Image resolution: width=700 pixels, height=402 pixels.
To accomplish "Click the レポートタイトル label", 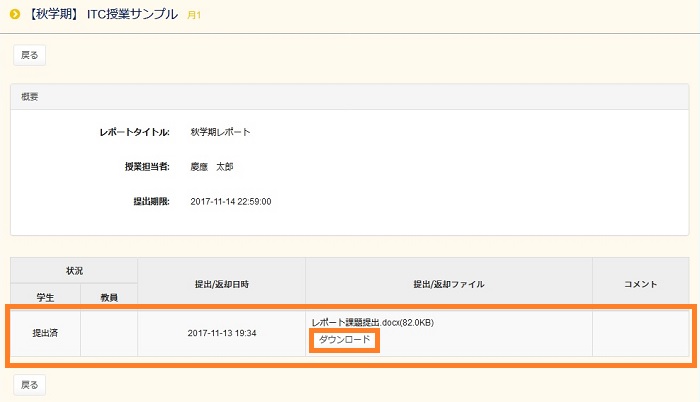I will pyautogui.click(x=134, y=132).
